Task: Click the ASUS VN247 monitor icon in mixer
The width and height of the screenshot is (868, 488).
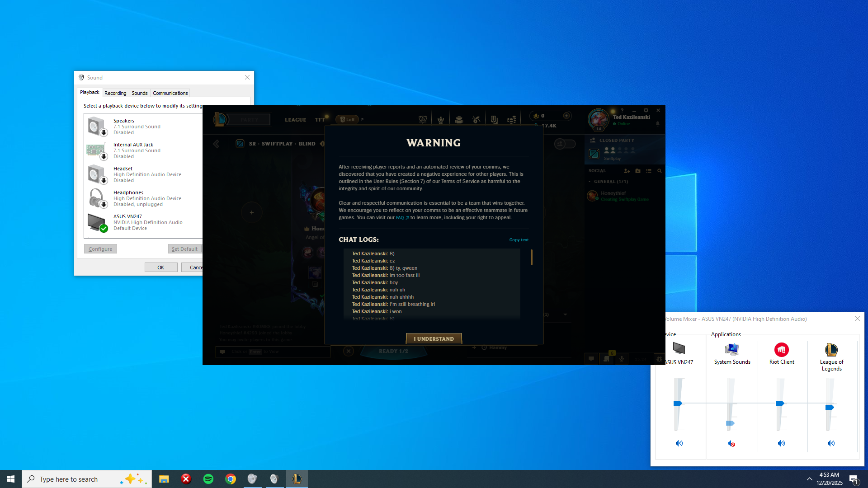Action: coord(679,349)
